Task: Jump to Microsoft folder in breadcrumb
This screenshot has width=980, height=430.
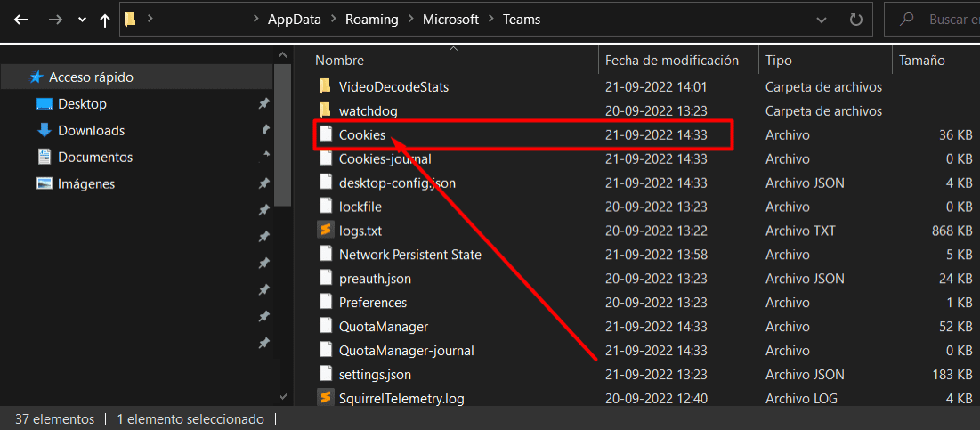Action: coord(450,20)
